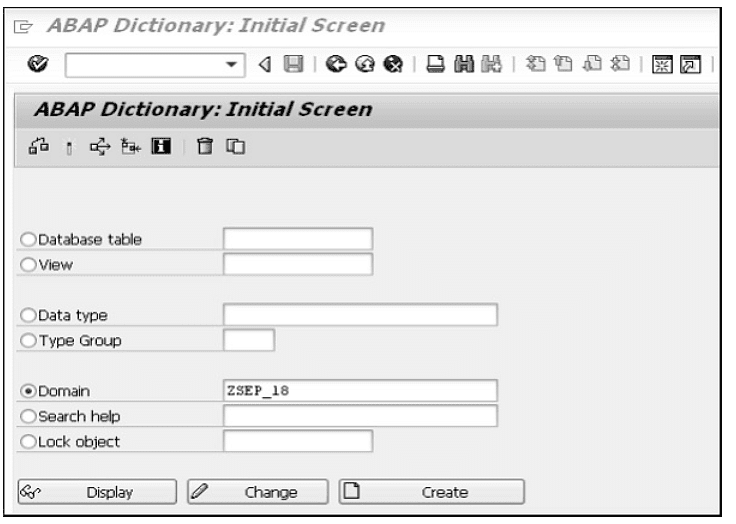Viewport: 736px width, 524px height.
Task: Click the Database table name field
Action: pyautogui.click(x=298, y=239)
